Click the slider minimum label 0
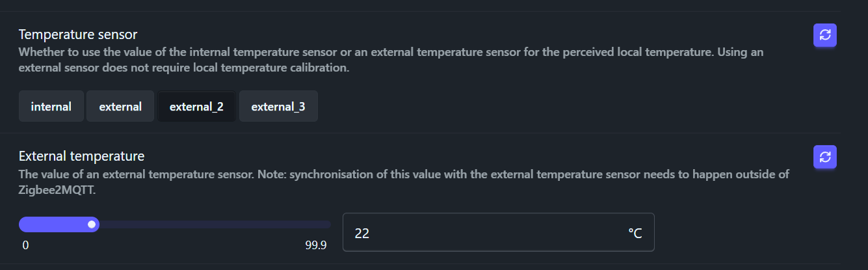 tap(25, 245)
